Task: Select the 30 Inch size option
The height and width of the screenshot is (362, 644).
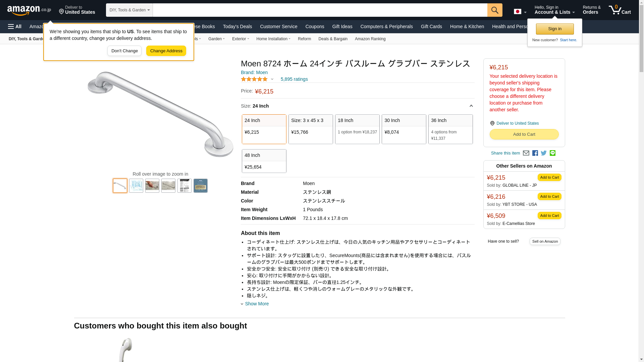Action: coord(404,129)
